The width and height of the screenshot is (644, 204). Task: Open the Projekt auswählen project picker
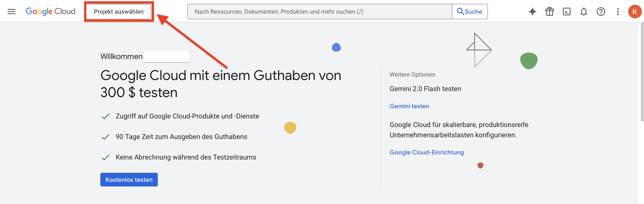(119, 12)
